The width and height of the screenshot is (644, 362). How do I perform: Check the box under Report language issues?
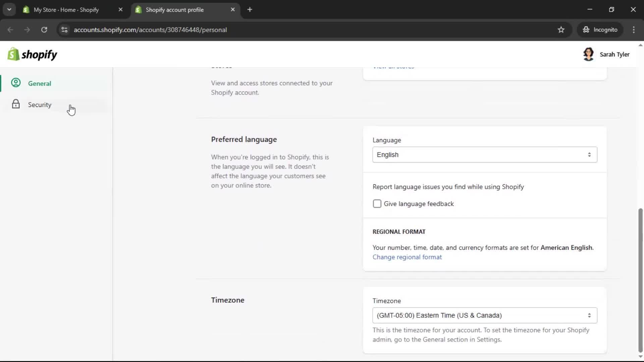377,203
